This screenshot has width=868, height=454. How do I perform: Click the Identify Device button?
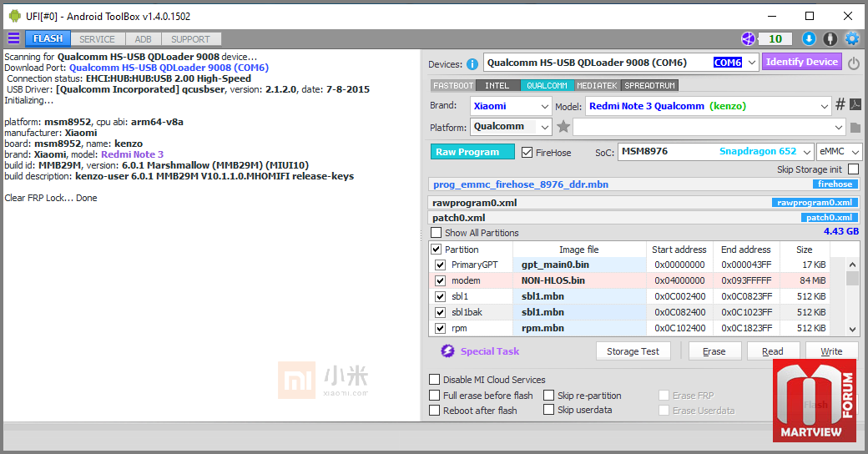pyautogui.click(x=801, y=62)
